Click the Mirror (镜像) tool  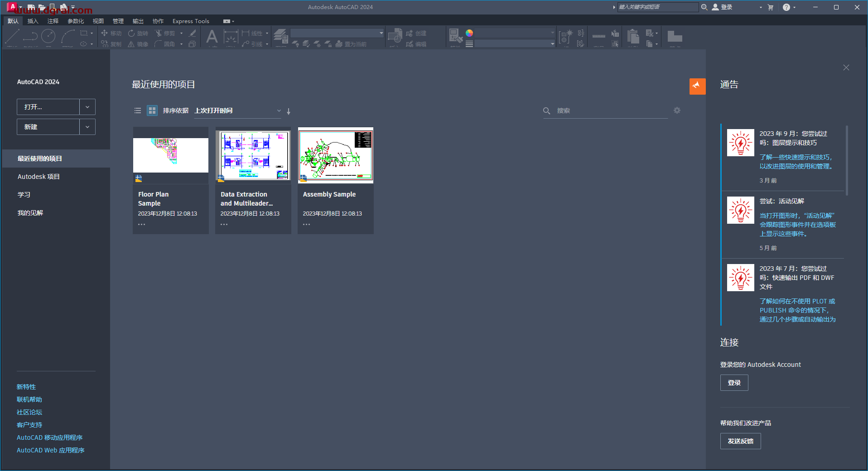[138, 44]
